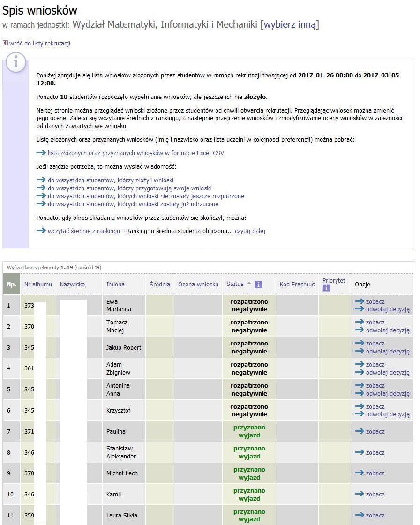Click the info icon next to the Status header
The image size is (420, 525).
click(258, 284)
